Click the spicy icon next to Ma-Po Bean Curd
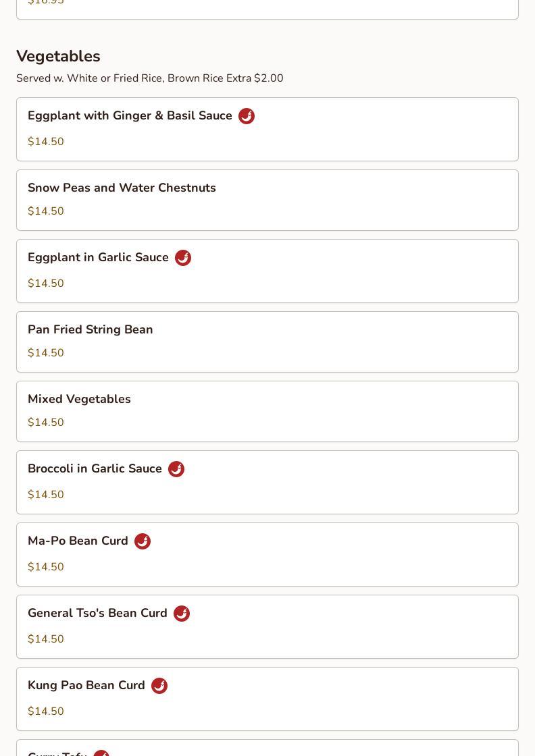This screenshot has height=756, width=535. tap(143, 541)
